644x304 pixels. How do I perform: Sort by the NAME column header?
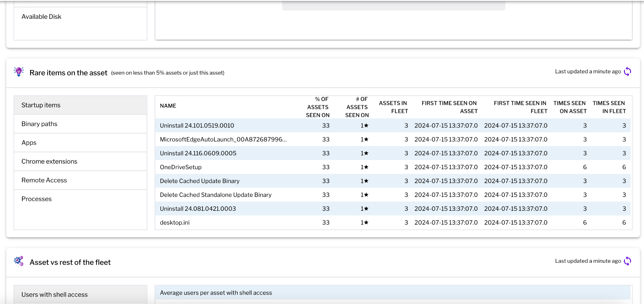(x=168, y=106)
